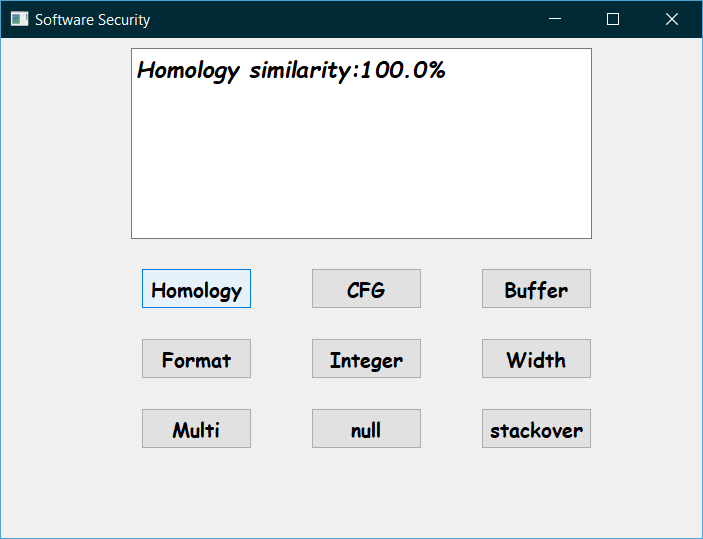Click the Software Security app icon in title bar
This screenshot has height=539, width=703.
click(x=19, y=19)
